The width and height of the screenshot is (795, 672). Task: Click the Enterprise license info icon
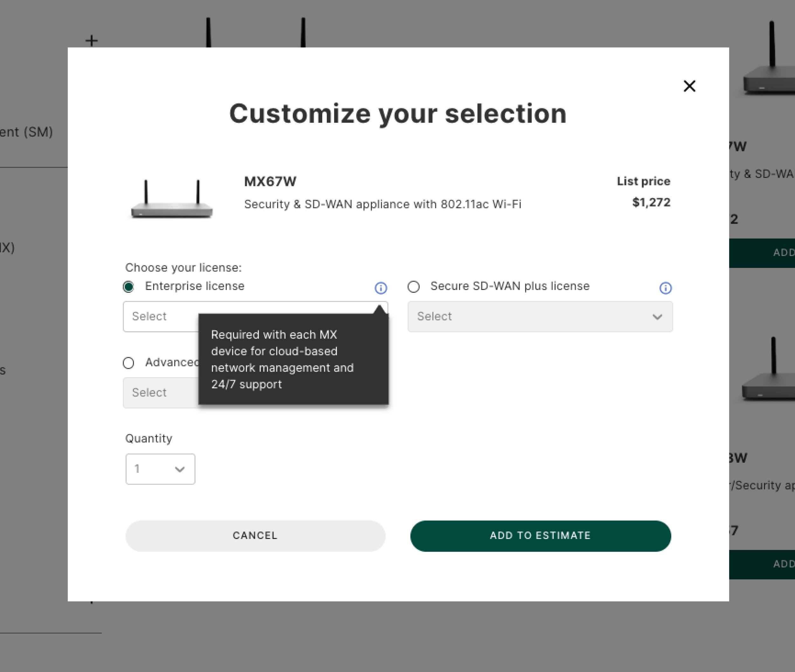click(381, 288)
